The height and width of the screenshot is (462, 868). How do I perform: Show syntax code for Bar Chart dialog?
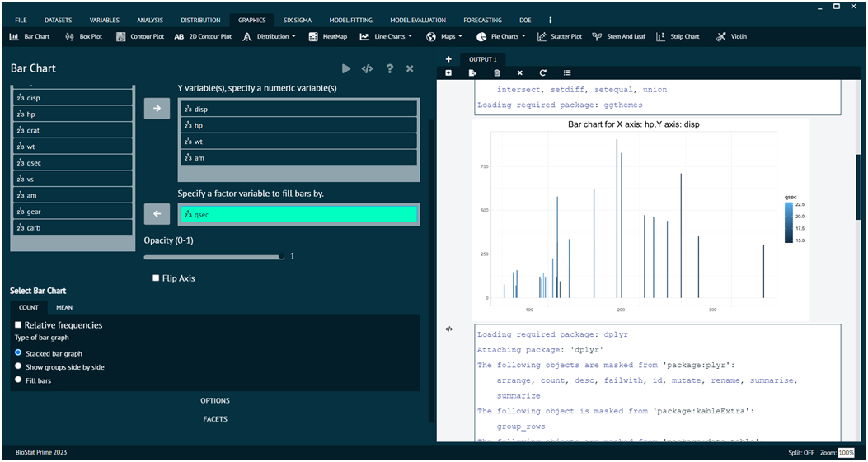367,68
